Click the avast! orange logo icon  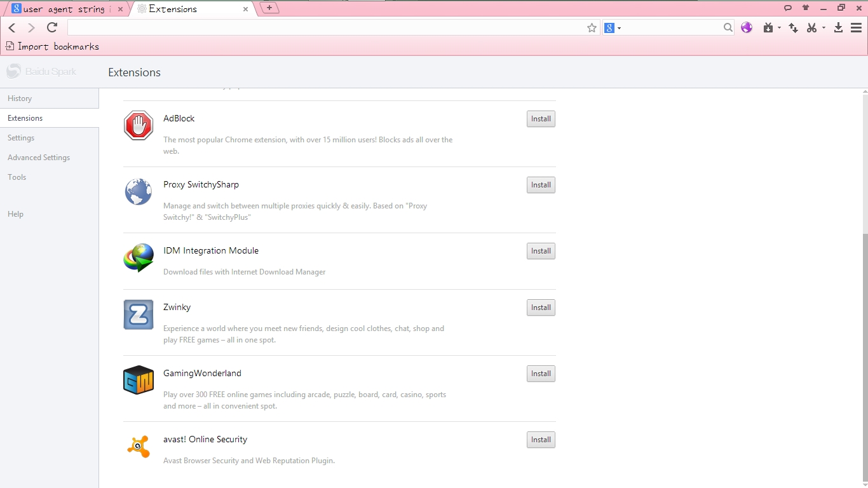[x=139, y=447]
